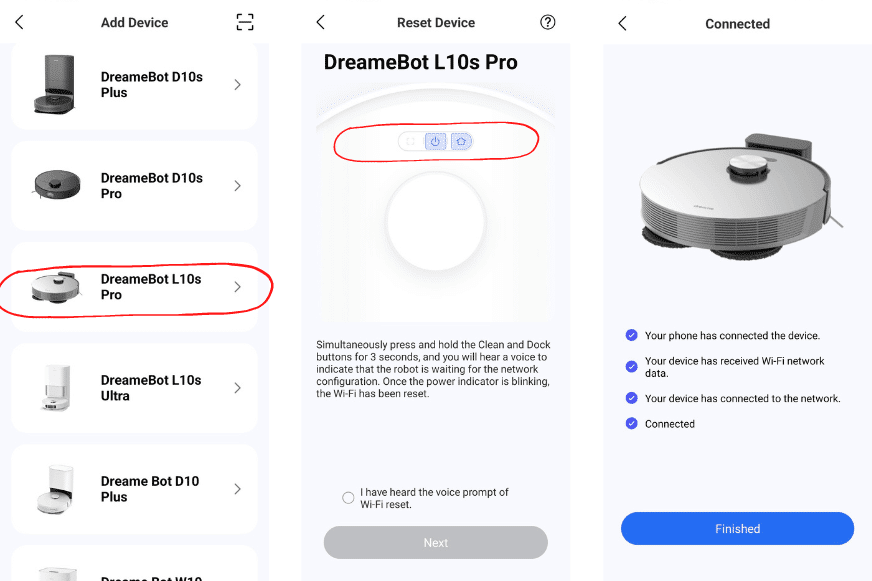
Task: Expand the DreameBot D10s Plus list entry
Action: [x=237, y=84]
